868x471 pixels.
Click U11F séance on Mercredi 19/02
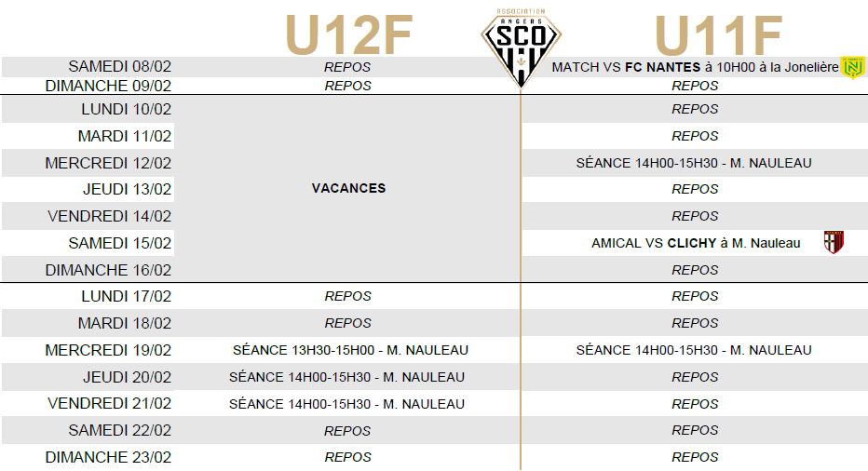pyautogui.click(x=694, y=350)
